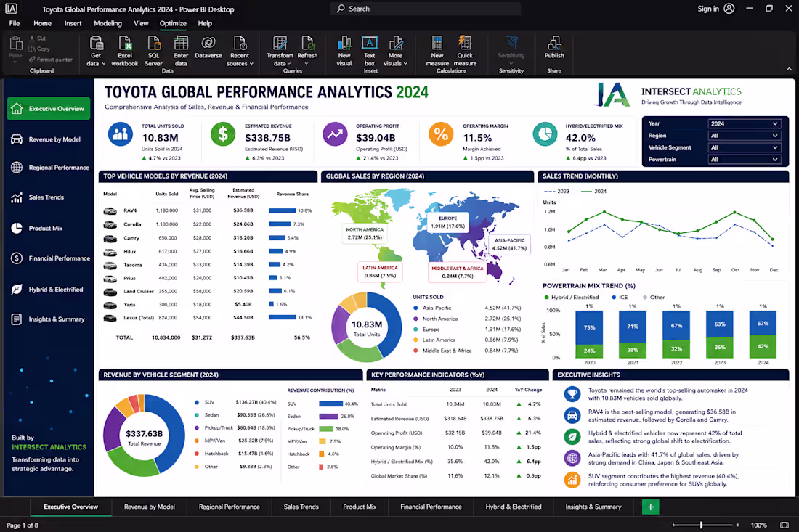Open the Get data ribbon button
This screenshot has height=532, width=799.
coord(96,51)
